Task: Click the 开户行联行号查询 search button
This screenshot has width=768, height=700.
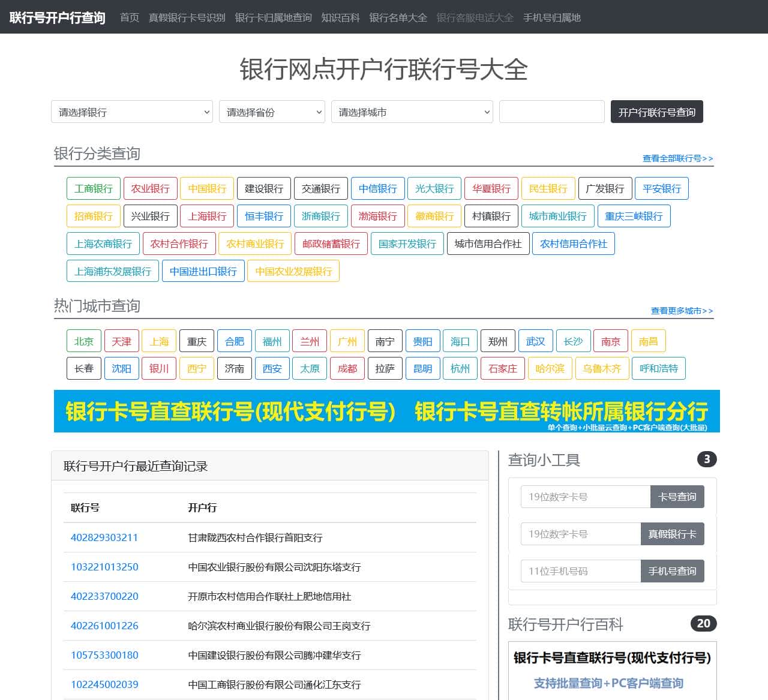Action: [x=657, y=112]
